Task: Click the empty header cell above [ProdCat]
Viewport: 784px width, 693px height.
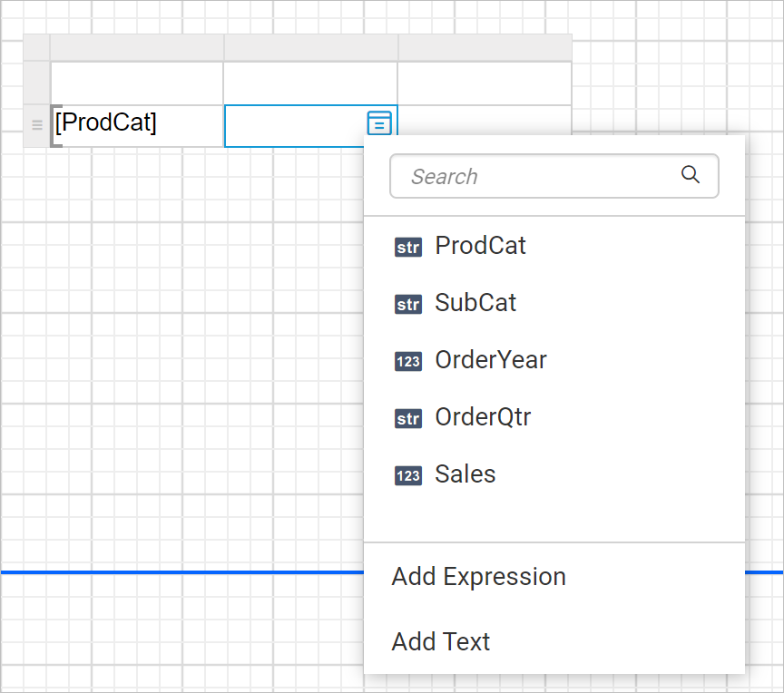Action: (x=136, y=83)
